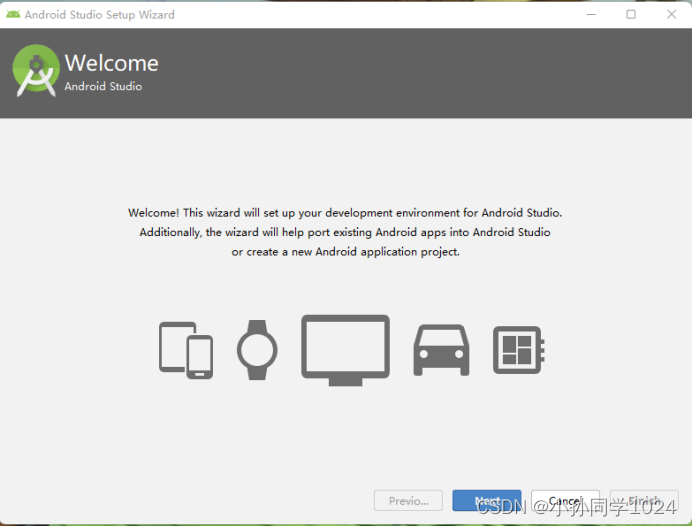
Task: Click the Finish button
Action: [x=644, y=500]
